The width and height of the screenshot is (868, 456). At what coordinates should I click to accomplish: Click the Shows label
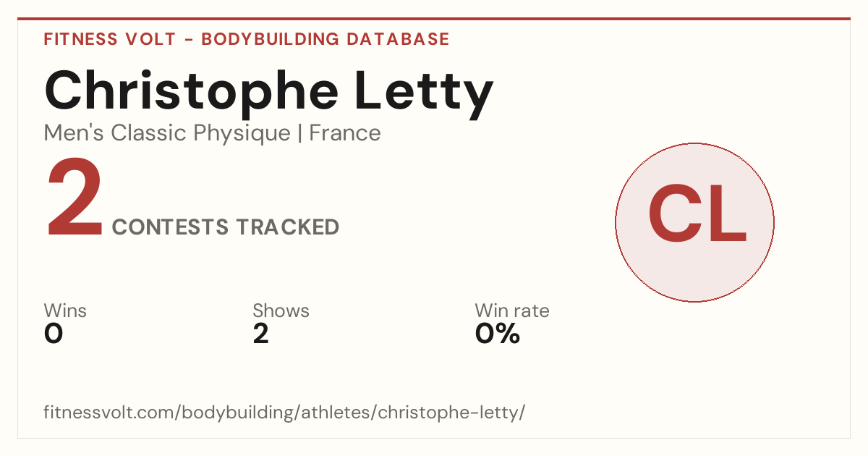(281, 311)
